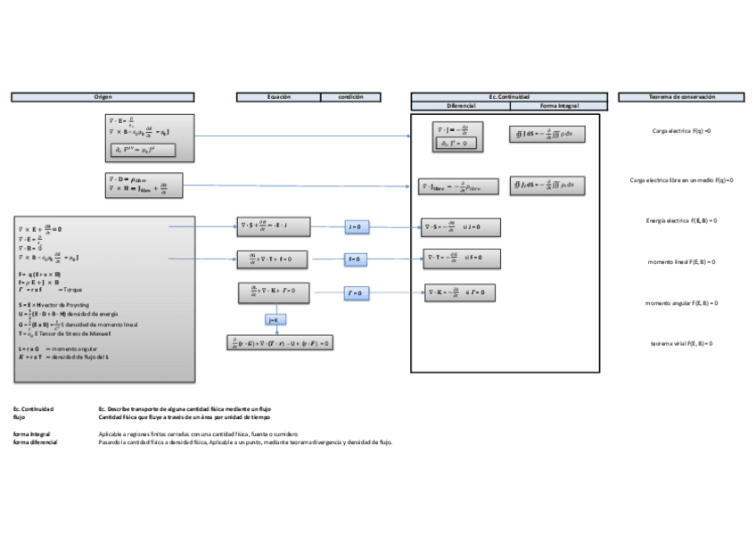Click the "Pasando la cantidad física a densidad física" sentence
Viewport: 756px width, 534px height.
tap(245, 442)
